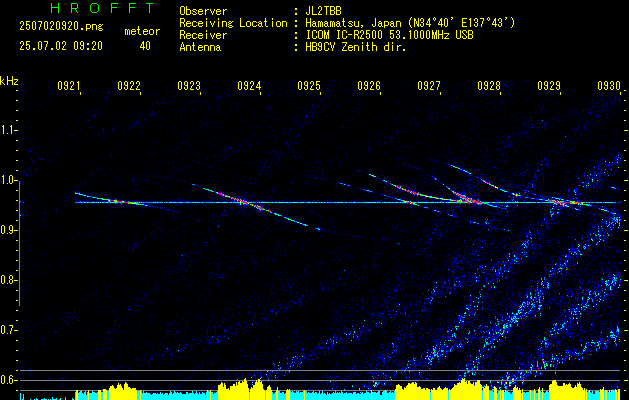Click the 0930 time marker

pos(609,86)
